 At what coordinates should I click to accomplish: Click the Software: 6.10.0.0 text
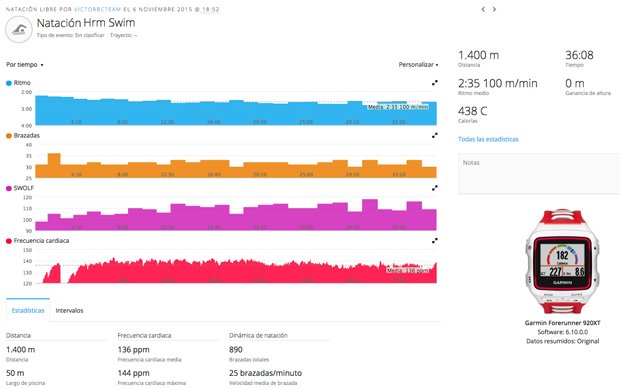point(562,332)
